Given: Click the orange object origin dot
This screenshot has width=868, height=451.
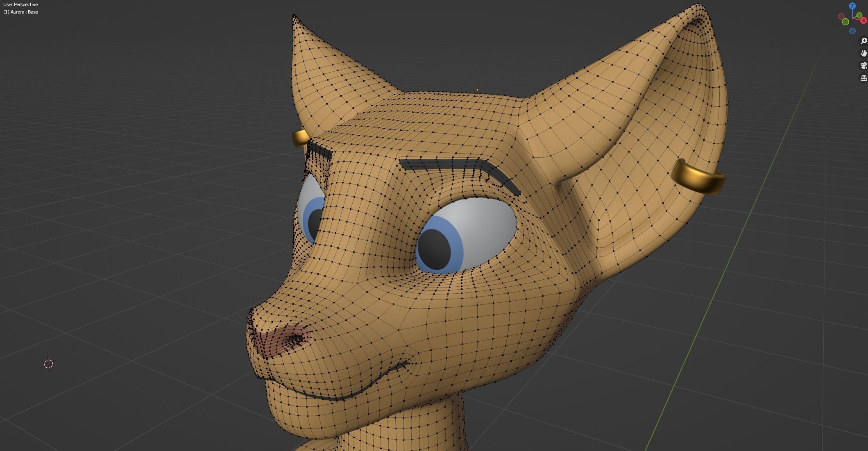Looking at the screenshot, I should coord(477,90).
